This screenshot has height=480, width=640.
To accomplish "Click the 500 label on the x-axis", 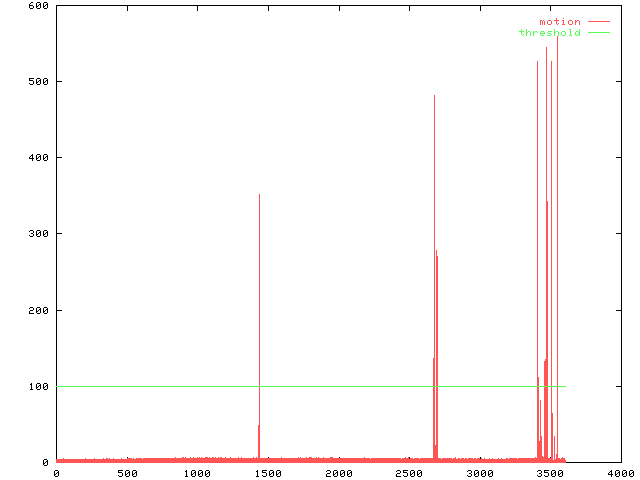I will (127, 473).
